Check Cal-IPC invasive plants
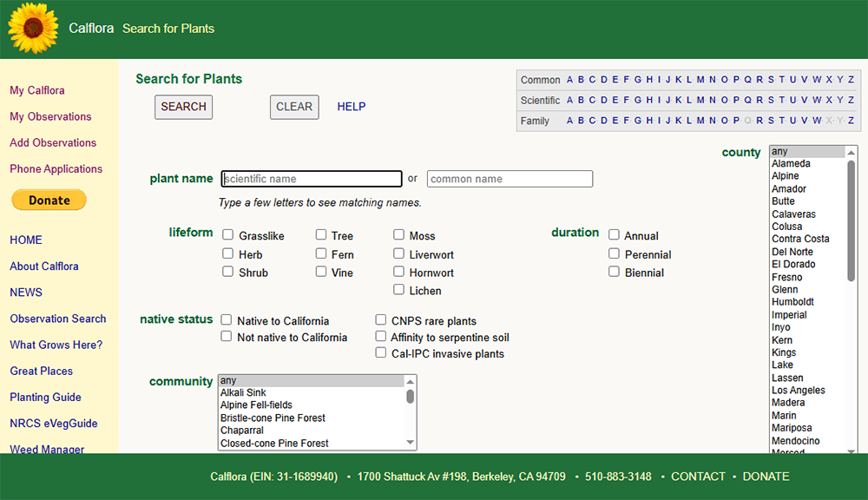The width and height of the screenshot is (868, 500). click(380, 352)
